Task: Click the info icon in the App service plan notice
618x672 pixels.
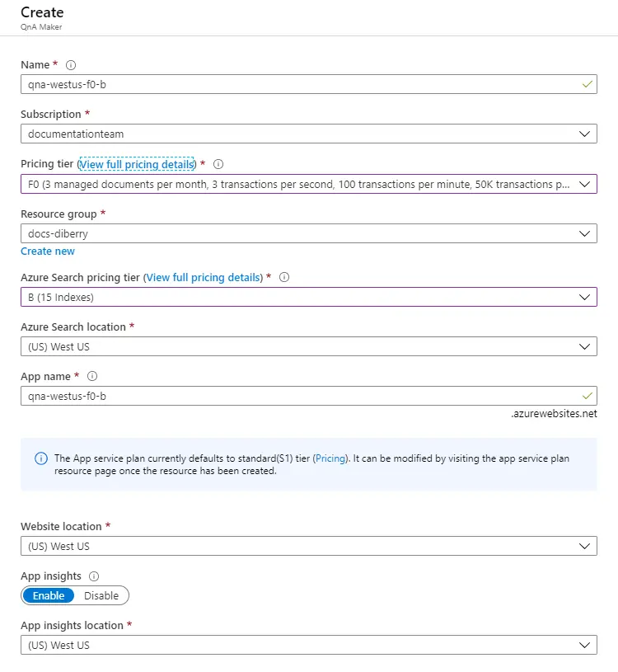Action: point(41,458)
